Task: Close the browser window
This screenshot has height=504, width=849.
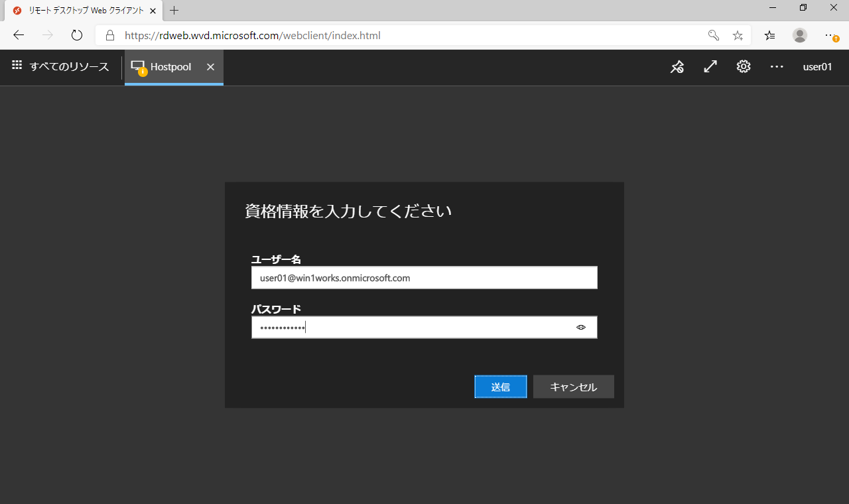Action: coord(834,7)
